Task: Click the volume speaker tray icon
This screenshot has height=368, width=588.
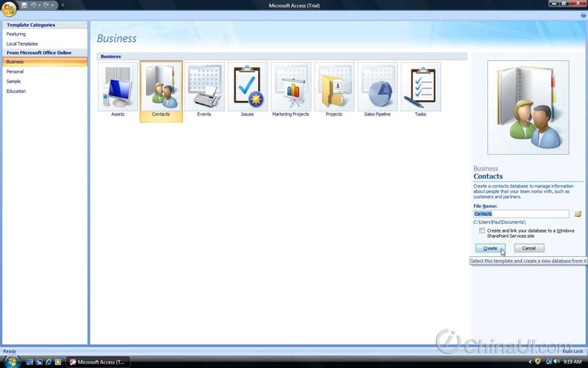Action: tap(556, 361)
